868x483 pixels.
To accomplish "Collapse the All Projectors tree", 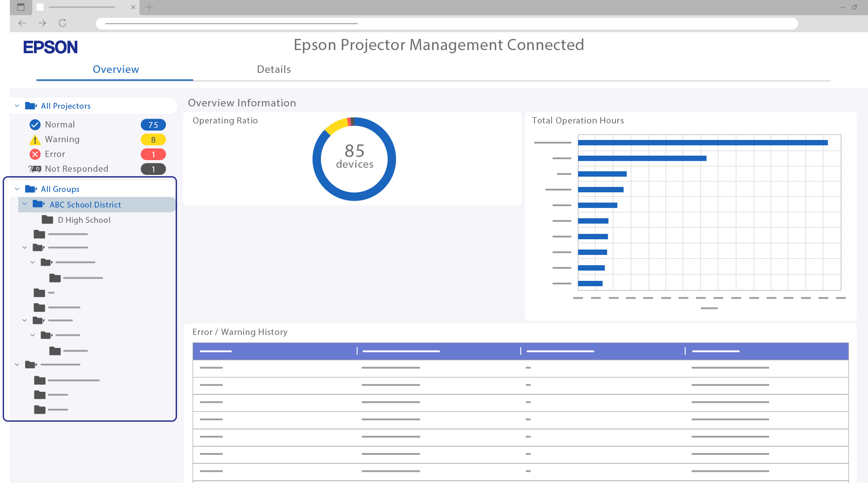I will (x=17, y=106).
